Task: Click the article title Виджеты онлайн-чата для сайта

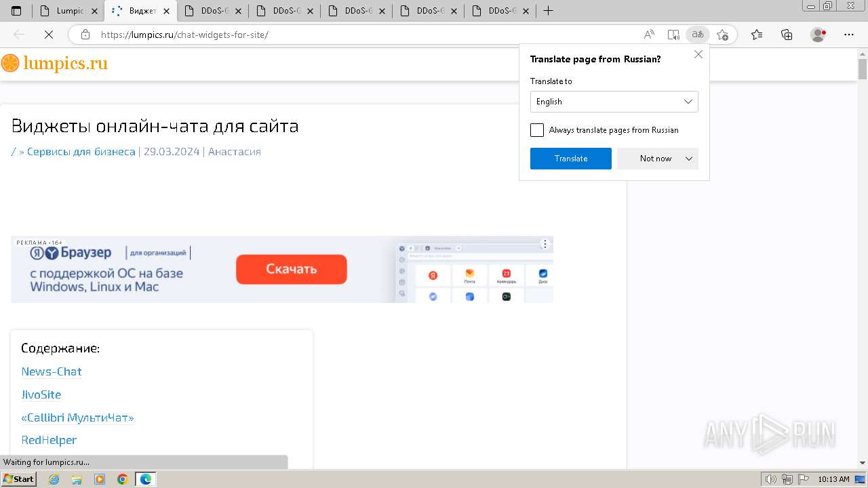Action: pyautogui.click(x=155, y=126)
